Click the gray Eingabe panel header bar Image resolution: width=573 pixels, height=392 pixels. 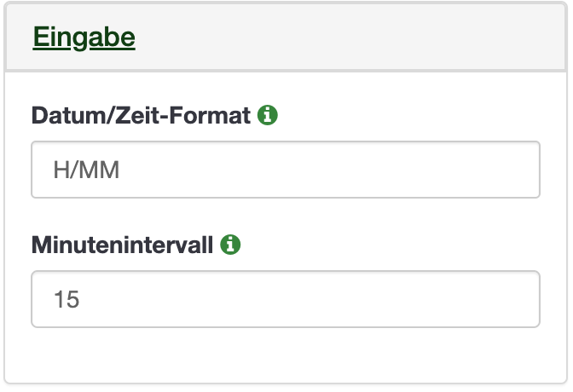click(286, 37)
